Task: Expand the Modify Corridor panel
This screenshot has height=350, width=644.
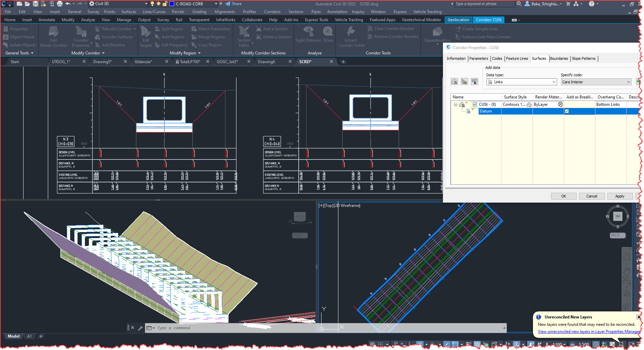Action: [88, 53]
